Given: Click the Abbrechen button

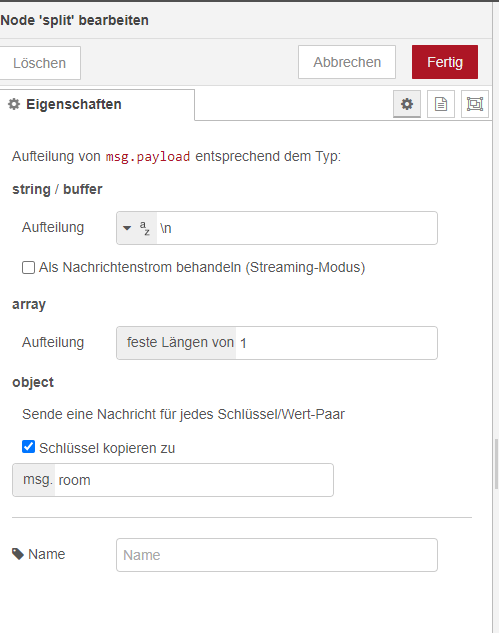Looking at the screenshot, I should tap(347, 62).
